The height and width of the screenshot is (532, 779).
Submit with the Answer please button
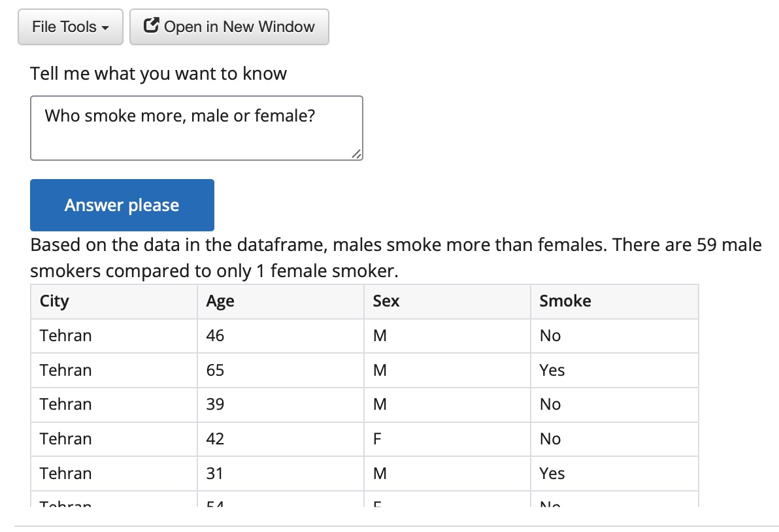click(x=122, y=205)
